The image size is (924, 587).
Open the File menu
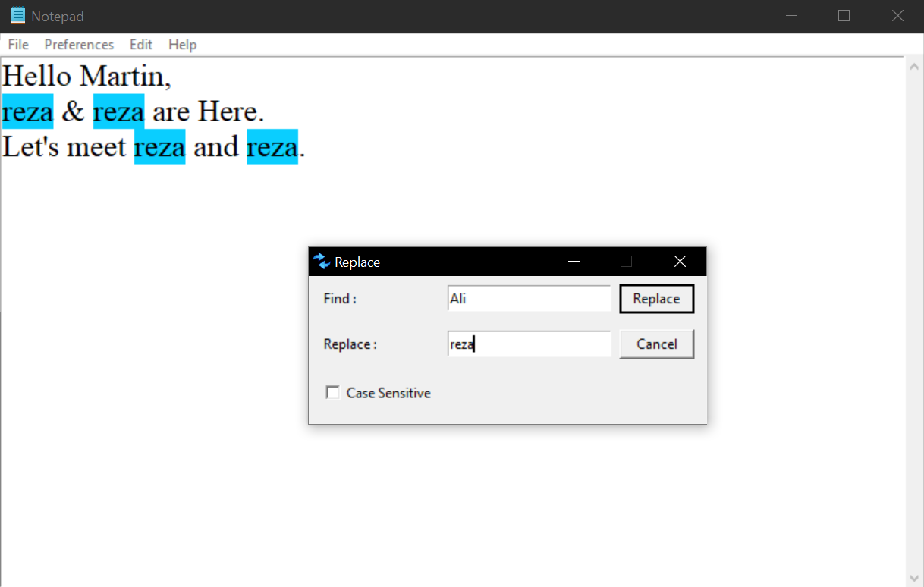[17, 45]
